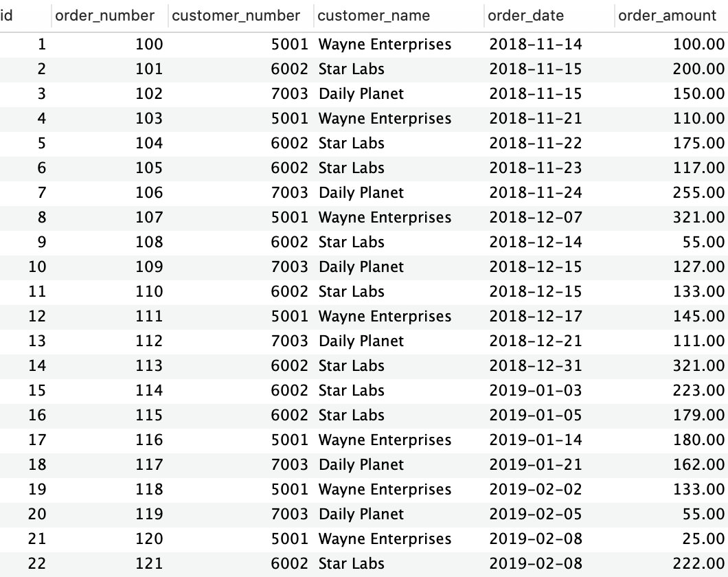The width and height of the screenshot is (728, 577).
Task: Click order amount 100.00
Action: pos(698,45)
